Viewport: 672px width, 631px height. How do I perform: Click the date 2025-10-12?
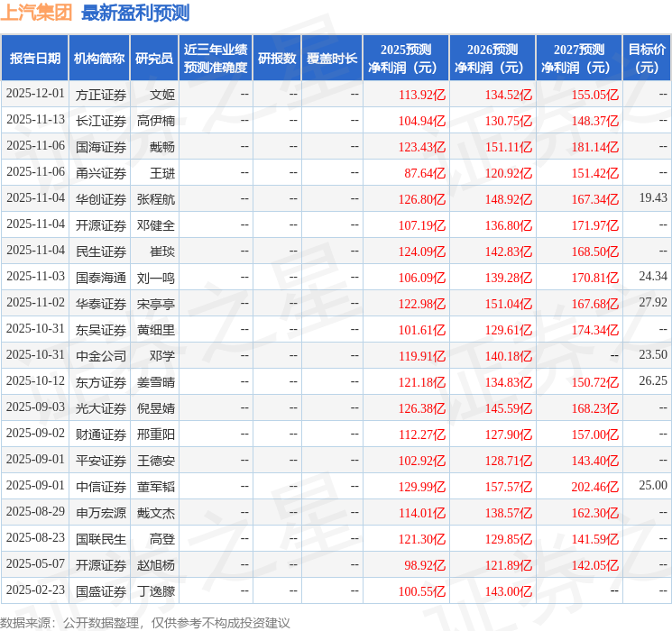35,380
